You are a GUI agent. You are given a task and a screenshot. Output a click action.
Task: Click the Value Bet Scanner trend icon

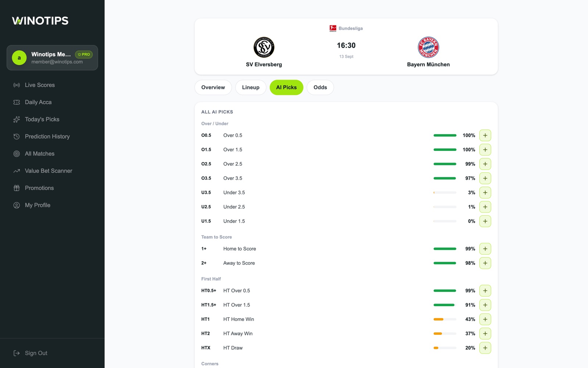[17, 171]
